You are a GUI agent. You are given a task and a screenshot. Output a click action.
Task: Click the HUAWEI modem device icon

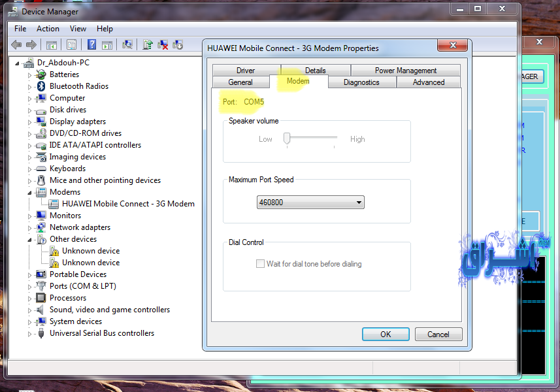click(54, 204)
